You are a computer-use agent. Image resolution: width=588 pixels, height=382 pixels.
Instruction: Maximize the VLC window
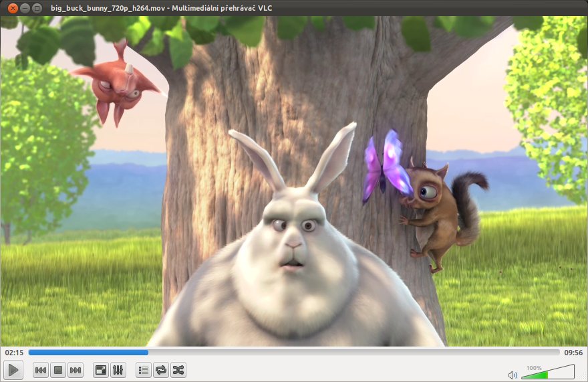tap(37, 8)
